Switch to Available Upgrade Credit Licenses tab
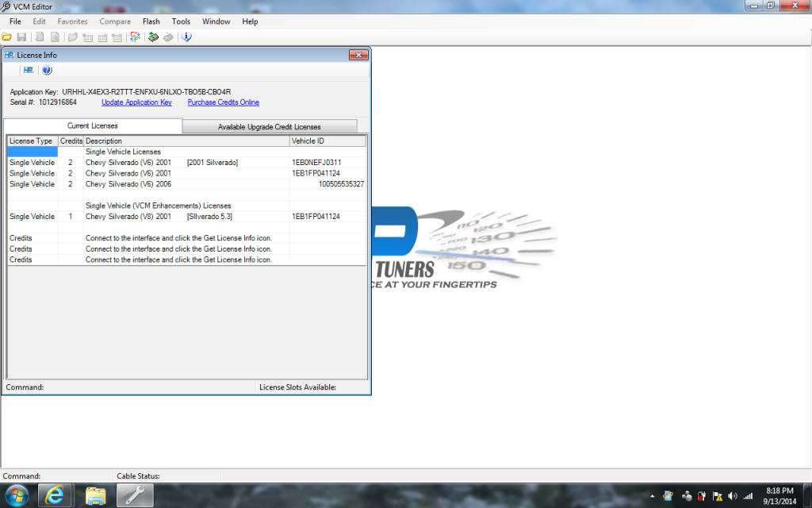812x508 pixels. (270, 126)
